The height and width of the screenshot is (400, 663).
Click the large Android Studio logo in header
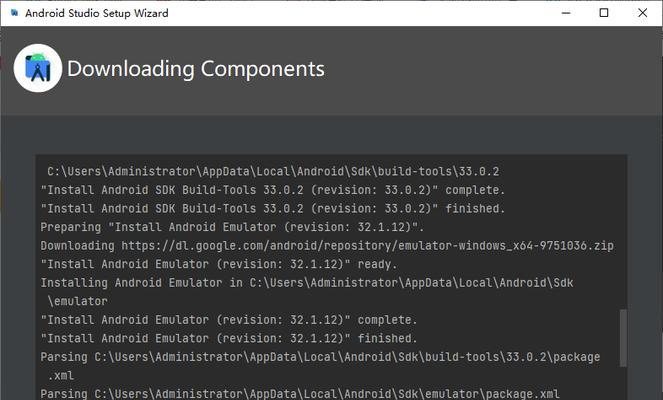coord(38,68)
